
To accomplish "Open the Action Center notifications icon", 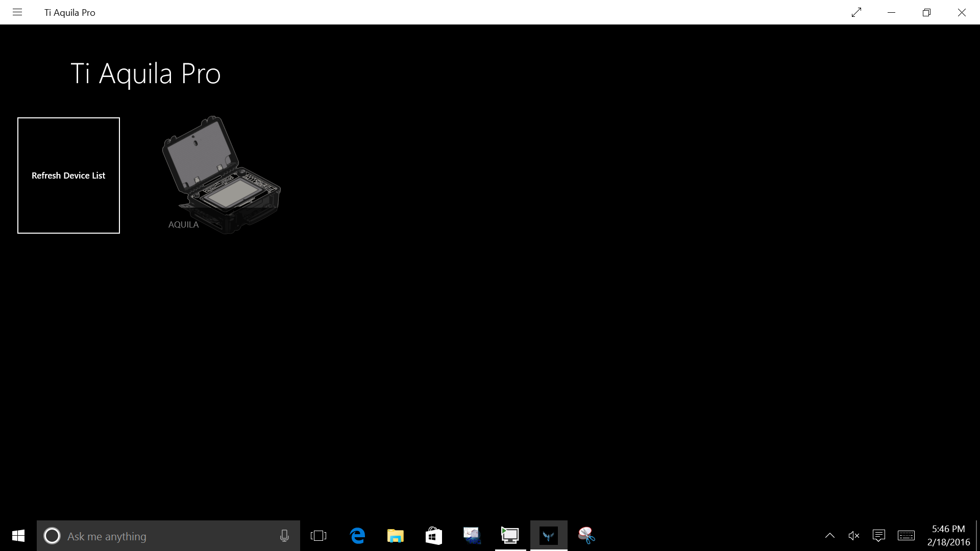I will pos(878,536).
